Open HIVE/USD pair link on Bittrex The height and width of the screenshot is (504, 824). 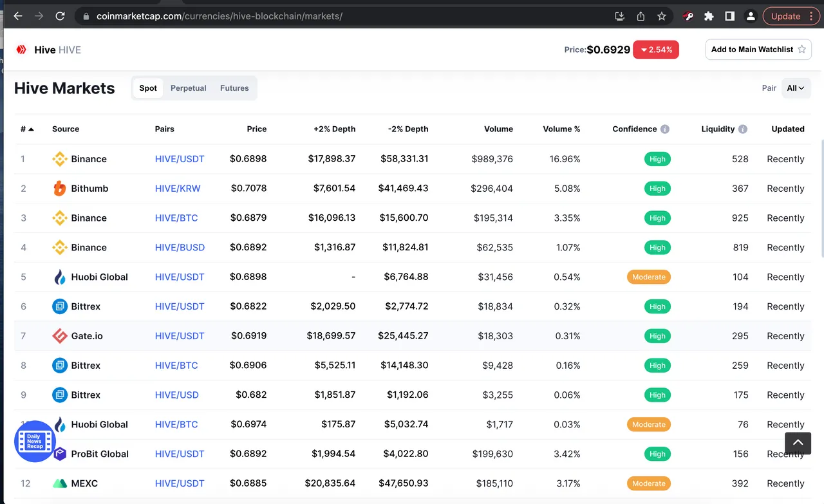pos(176,395)
